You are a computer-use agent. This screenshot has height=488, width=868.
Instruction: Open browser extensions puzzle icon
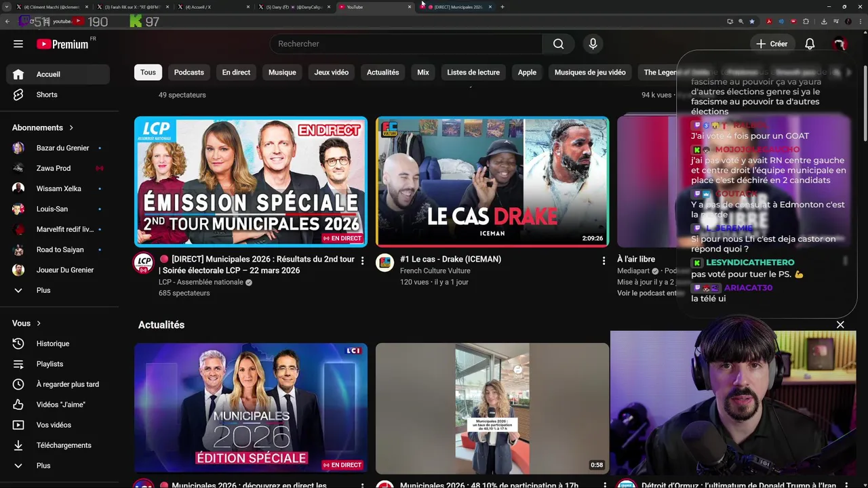[806, 22]
